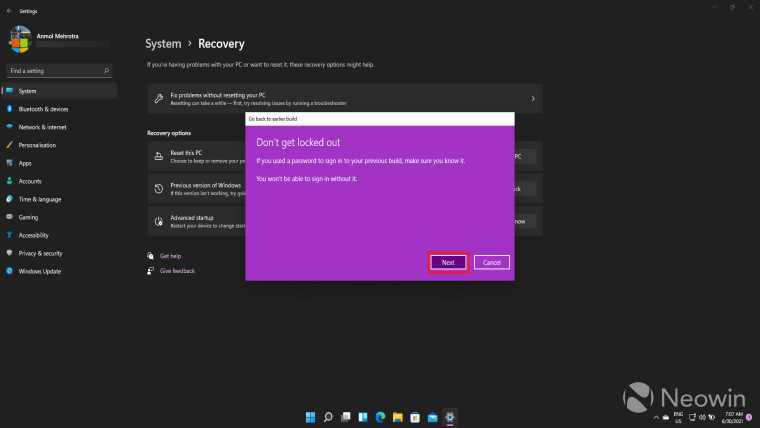Image resolution: width=760 pixels, height=428 pixels.
Task: Click the Settings gear on taskbar
Action: pyautogui.click(x=450, y=417)
